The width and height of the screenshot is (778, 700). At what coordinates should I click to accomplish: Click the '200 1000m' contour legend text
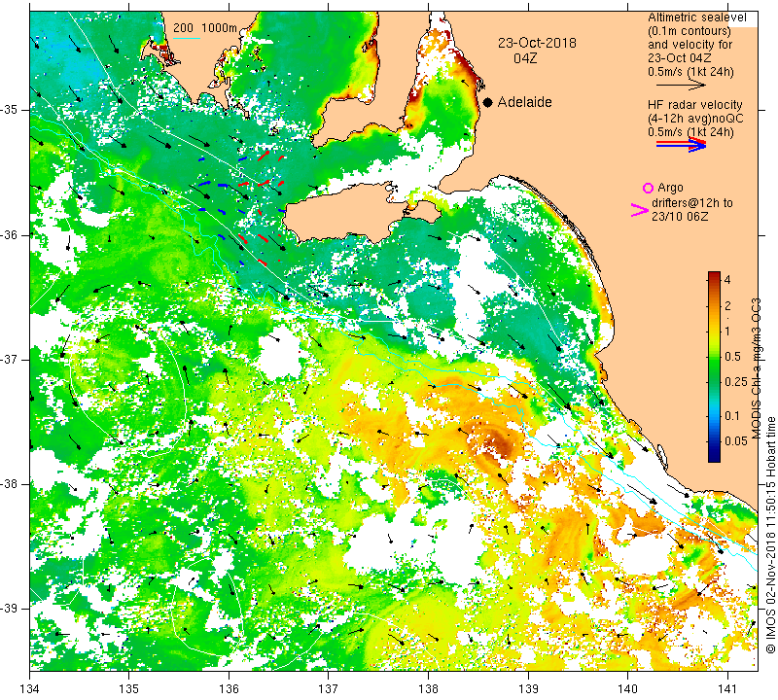(x=205, y=28)
